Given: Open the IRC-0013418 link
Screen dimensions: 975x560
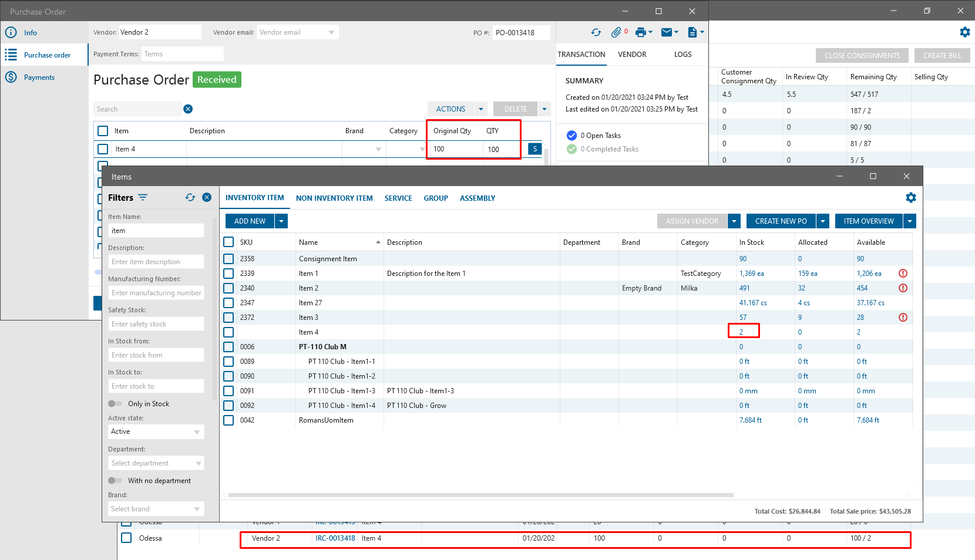Looking at the screenshot, I should 335,538.
